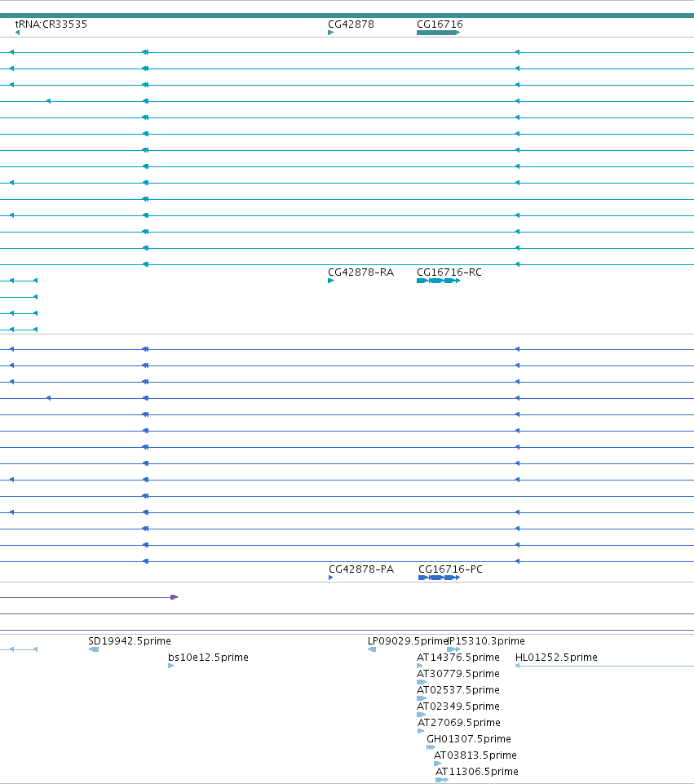This screenshot has height=784, width=694.
Task: Select the CG16716-PC protein label
Action: click(x=450, y=569)
